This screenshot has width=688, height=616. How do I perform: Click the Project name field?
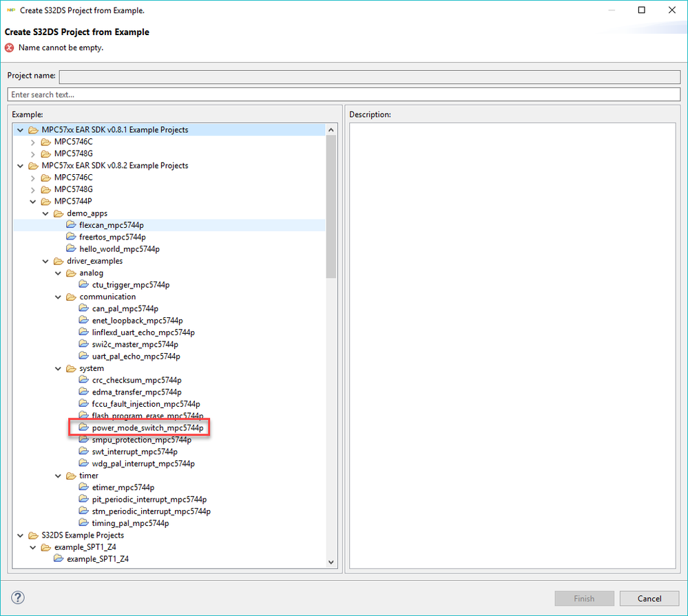pos(369,76)
